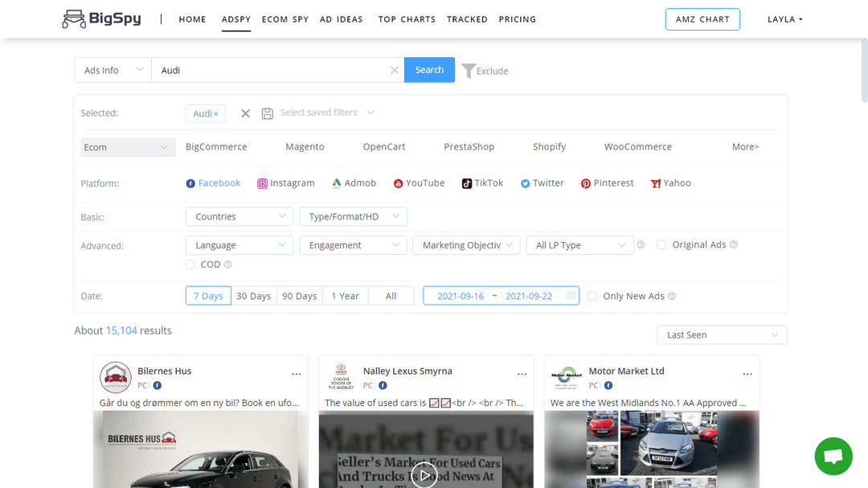Open more options for Bilernes Hus ad
Image resolution: width=868 pixels, height=488 pixels.
(297, 374)
